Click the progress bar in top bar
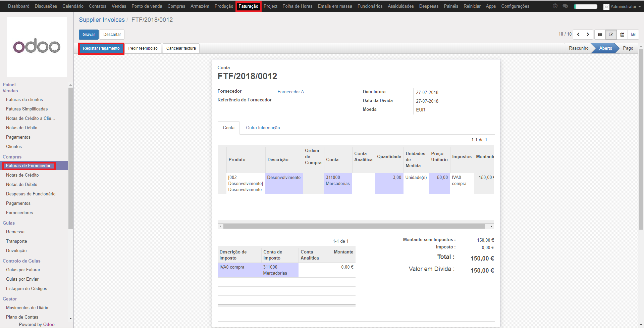The height and width of the screenshot is (328, 644). click(585, 6)
